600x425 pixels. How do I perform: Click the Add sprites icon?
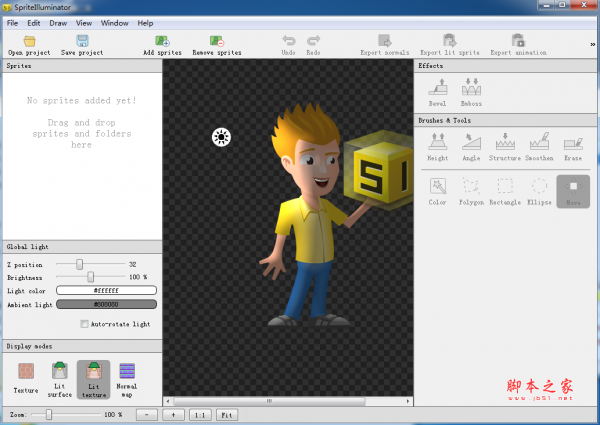click(x=162, y=42)
